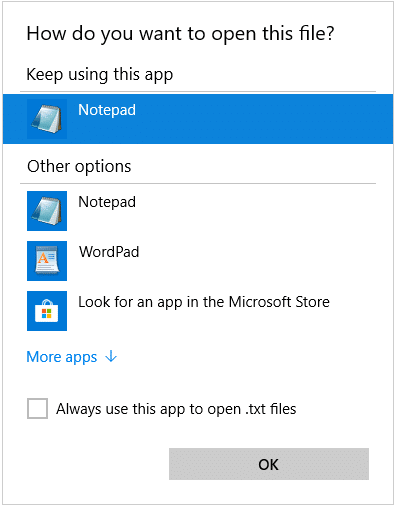Click the Microsoft Store bag icon

(x=47, y=311)
